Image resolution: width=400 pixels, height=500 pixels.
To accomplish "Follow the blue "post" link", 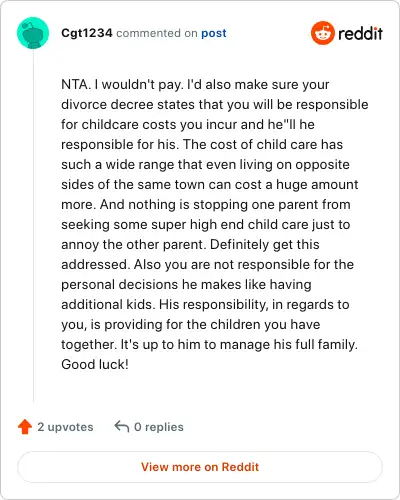I will pos(214,33).
